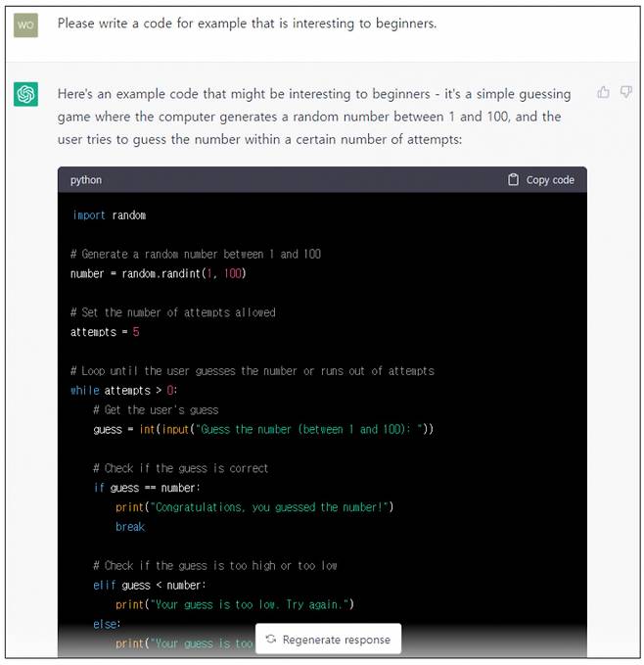Image resolution: width=644 pixels, height=665 pixels.
Task: Click the assistant's intro paragraph about guessing game
Action: [313, 117]
